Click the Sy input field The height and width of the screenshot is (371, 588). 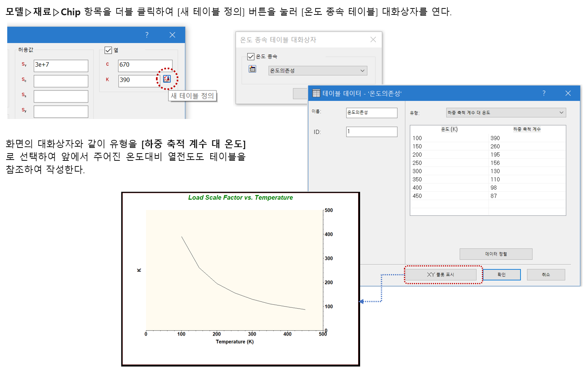pyautogui.click(x=61, y=112)
